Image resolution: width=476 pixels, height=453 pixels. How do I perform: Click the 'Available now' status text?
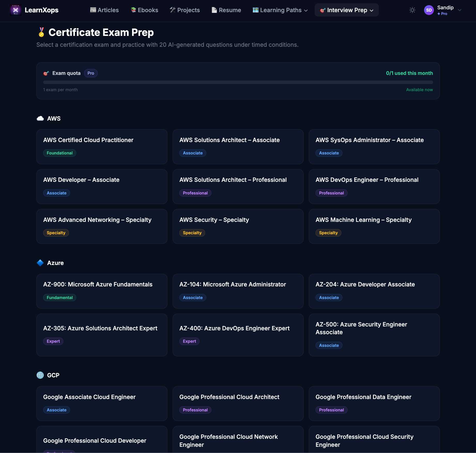[x=419, y=90]
